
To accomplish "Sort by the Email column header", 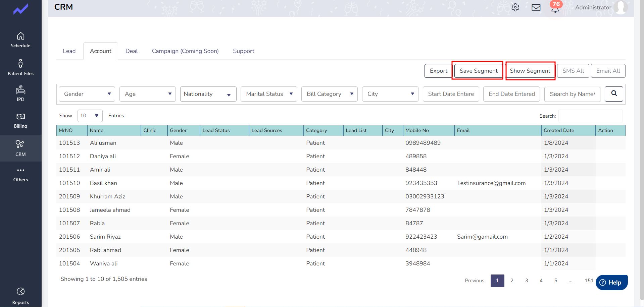I will coord(498,130).
